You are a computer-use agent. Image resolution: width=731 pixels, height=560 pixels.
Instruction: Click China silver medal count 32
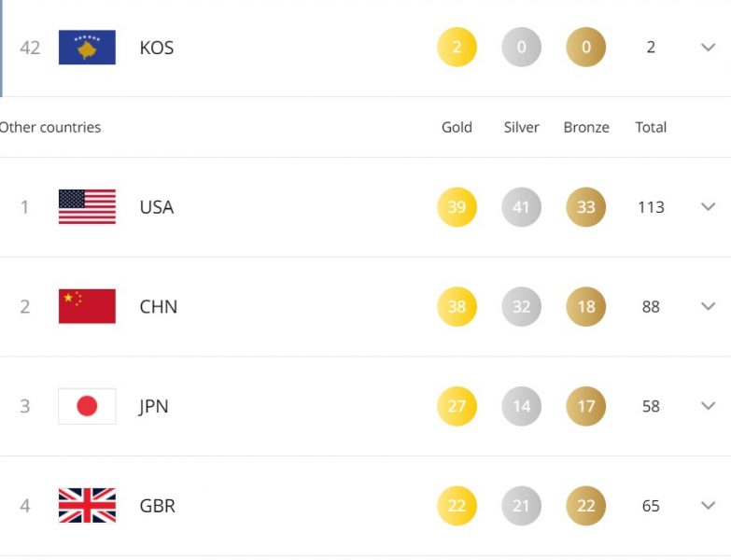521,306
